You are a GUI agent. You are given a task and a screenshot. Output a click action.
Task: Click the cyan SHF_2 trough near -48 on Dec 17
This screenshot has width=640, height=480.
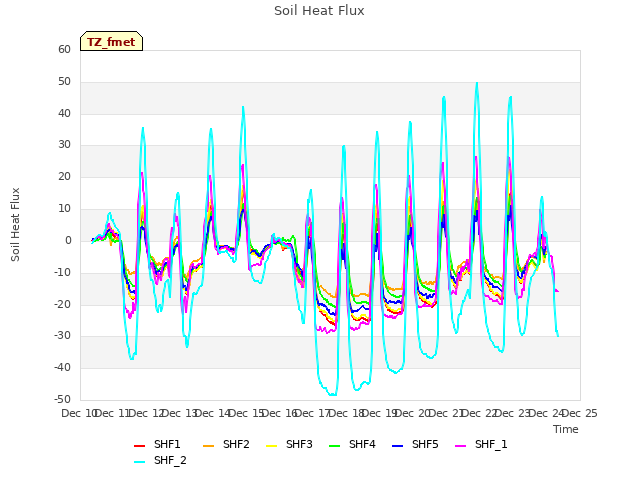(x=332, y=394)
